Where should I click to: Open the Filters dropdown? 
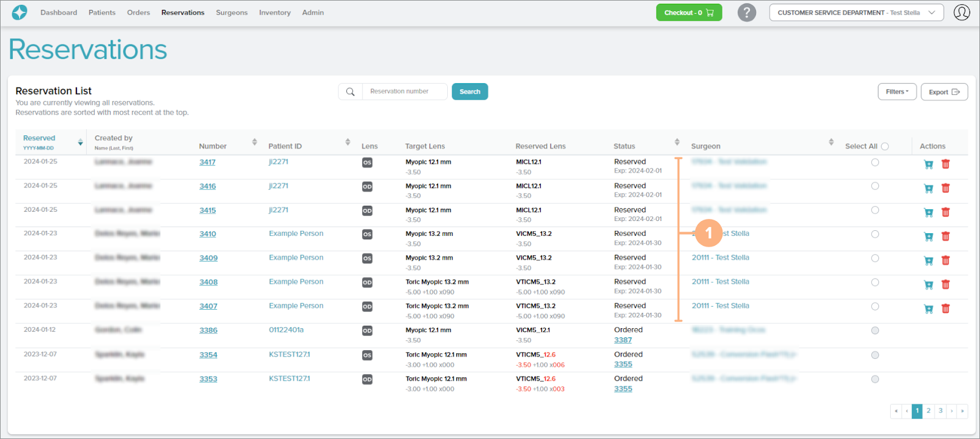coord(897,92)
